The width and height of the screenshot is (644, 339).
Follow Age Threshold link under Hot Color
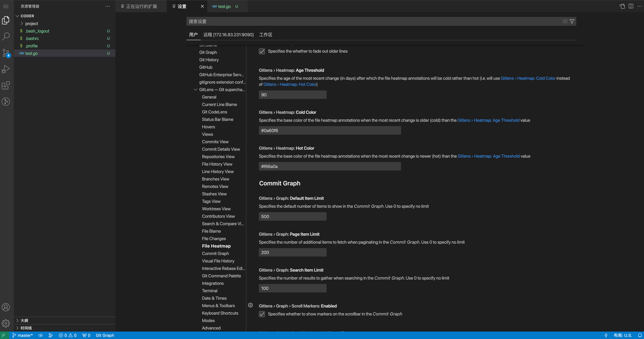pyautogui.click(x=488, y=156)
